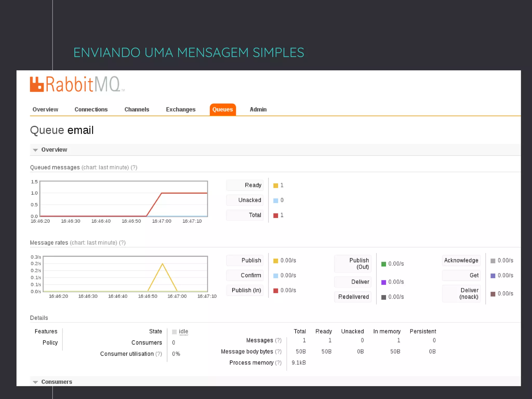Viewport: 532px width, 399px height.
Task: Open the Admin tab
Action: click(258, 110)
